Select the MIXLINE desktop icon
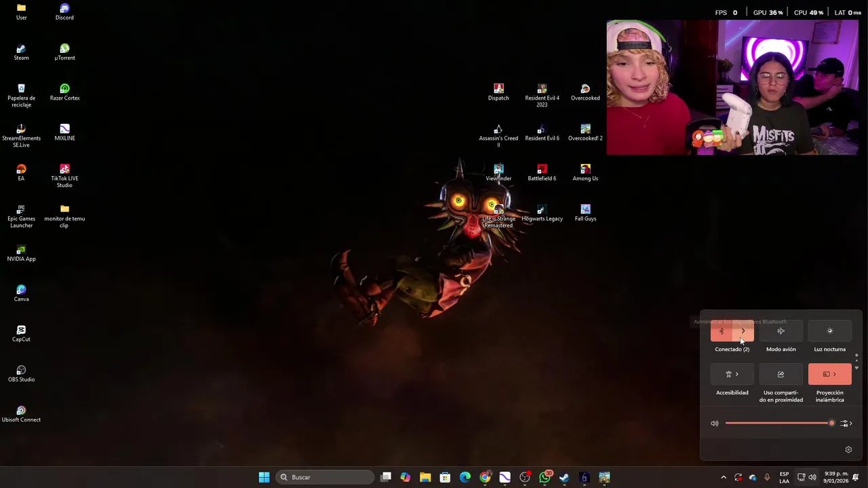Viewport: 868px width, 488px height. click(64, 132)
